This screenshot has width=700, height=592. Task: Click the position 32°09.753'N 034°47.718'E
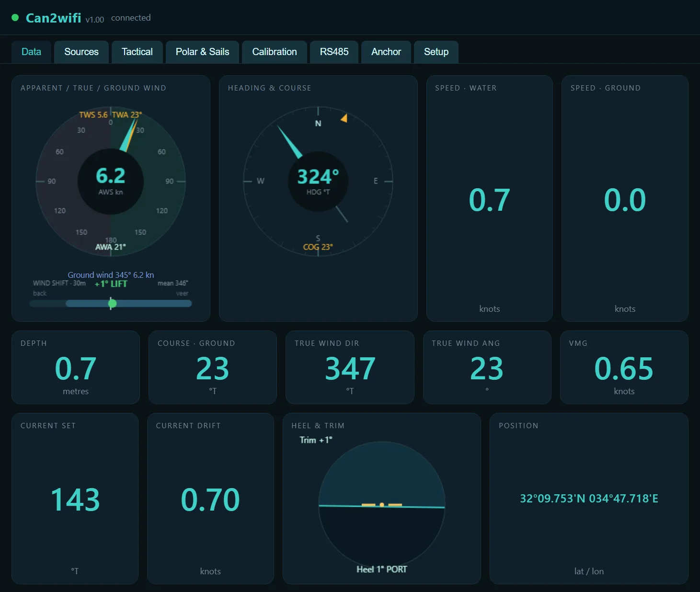click(x=589, y=499)
